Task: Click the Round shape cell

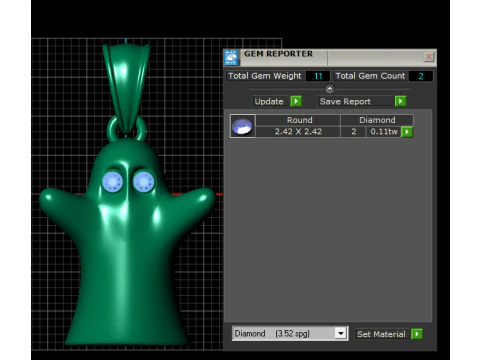Action: coord(299,120)
